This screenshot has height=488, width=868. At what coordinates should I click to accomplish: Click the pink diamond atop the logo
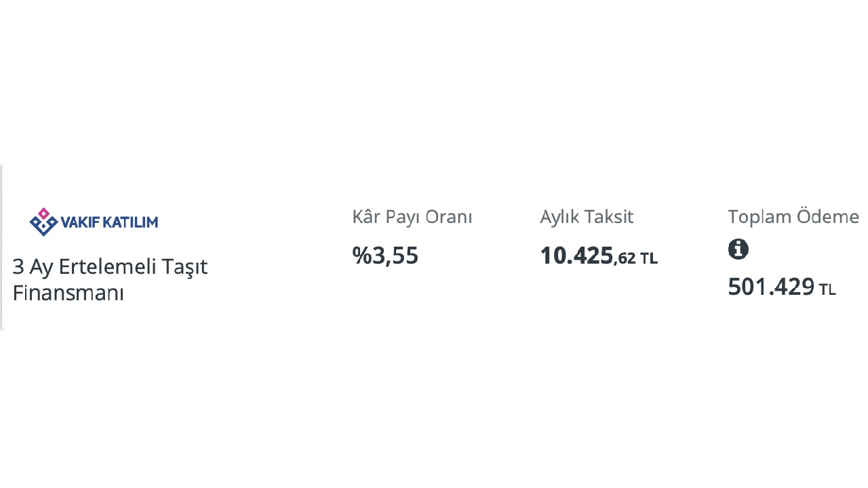pyautogui.click(x=43, y=213)
